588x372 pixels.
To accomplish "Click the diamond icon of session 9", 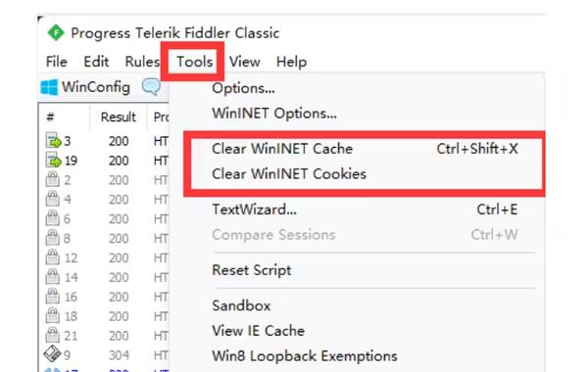I will pos(53,354).
